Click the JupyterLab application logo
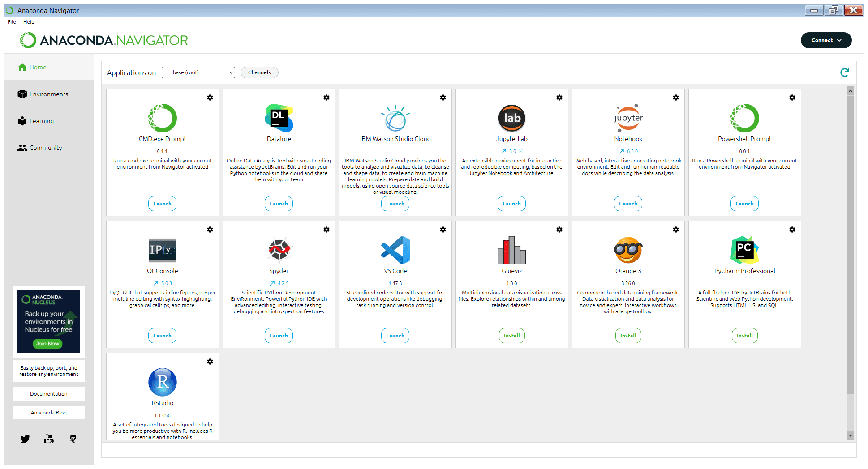Viewport: 868px width, 469px height. pyautogui.click(x=511, y=118)
